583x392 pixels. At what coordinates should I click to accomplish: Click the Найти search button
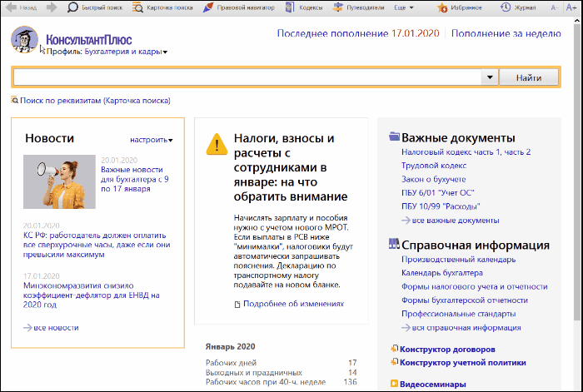tap(528, 77)
